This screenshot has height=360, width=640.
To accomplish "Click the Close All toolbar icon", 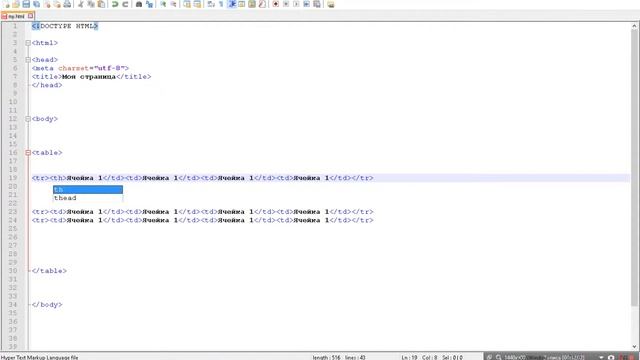I will [57, 4].
